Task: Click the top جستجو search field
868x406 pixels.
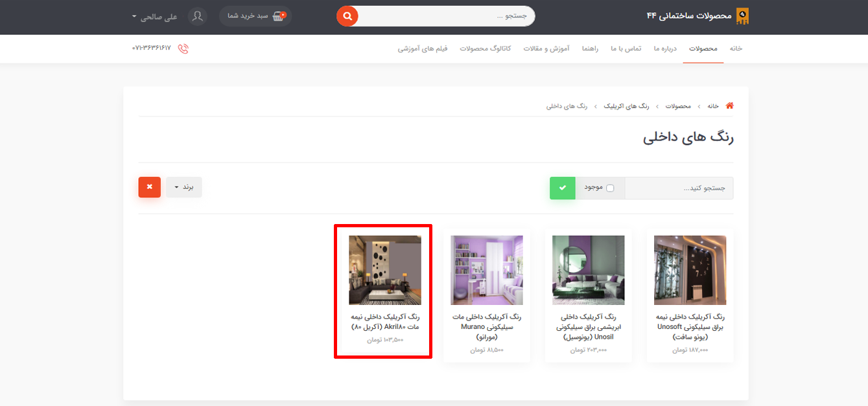Action: point(446,16)
